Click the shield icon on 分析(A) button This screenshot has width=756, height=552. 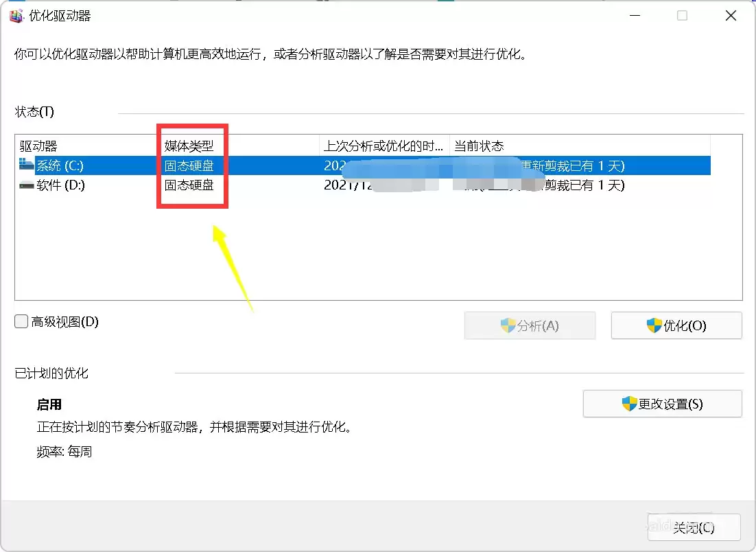pyautogui.click(x=508, y=326)
